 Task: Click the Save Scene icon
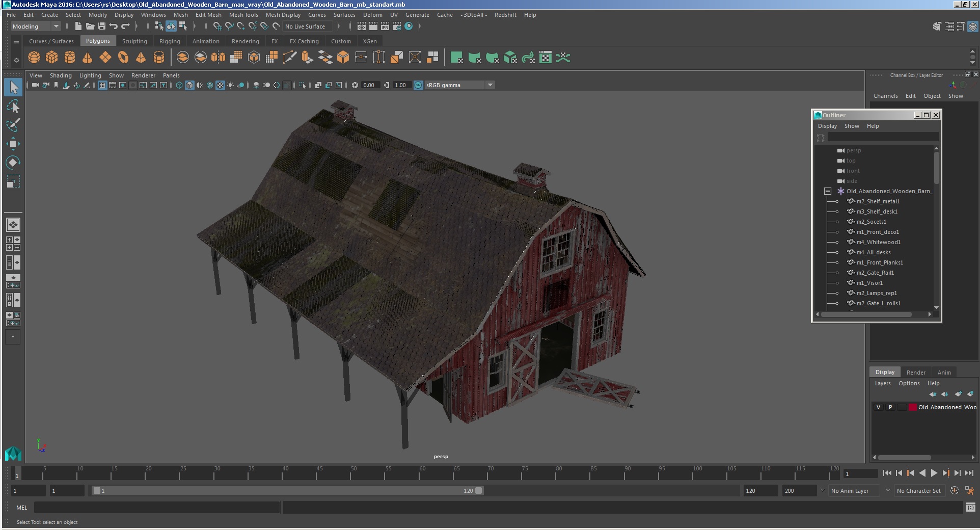click(102, 26)
